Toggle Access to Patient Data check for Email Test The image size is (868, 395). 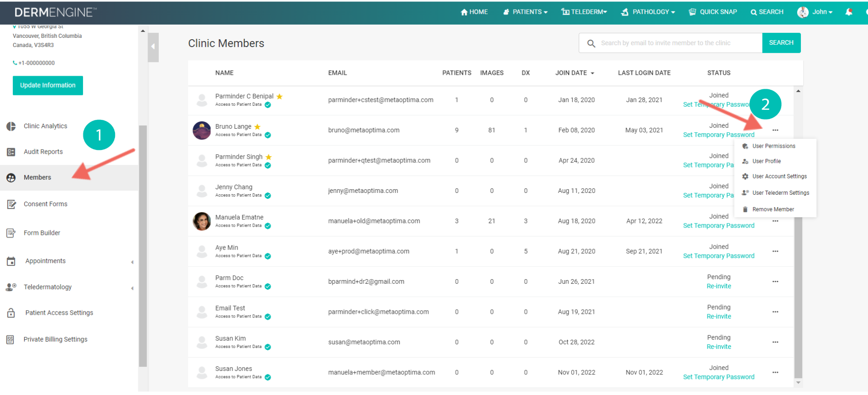click(268, 317)
